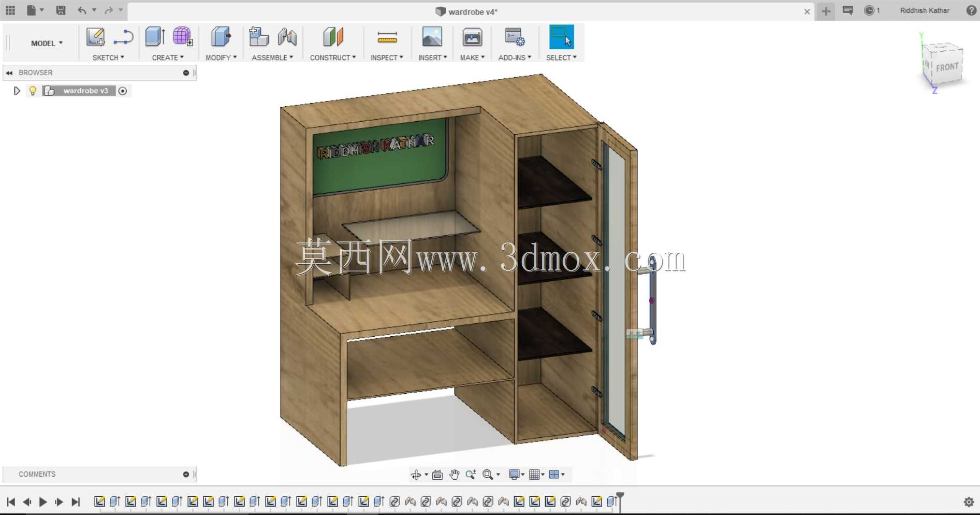980x515 pixels.
Task: Jump to the end of the timeline
Action: point(76,502)
